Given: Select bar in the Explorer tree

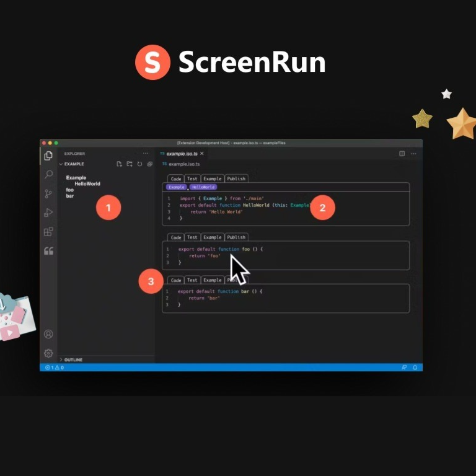Looking at the screenshot, I should (x=70, y=196).
